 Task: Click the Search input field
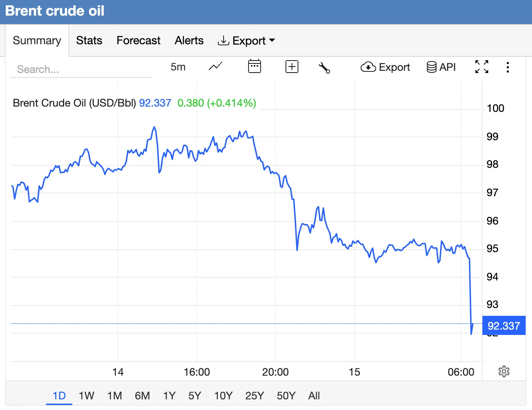pyautogui.click(x=81, y=69)
